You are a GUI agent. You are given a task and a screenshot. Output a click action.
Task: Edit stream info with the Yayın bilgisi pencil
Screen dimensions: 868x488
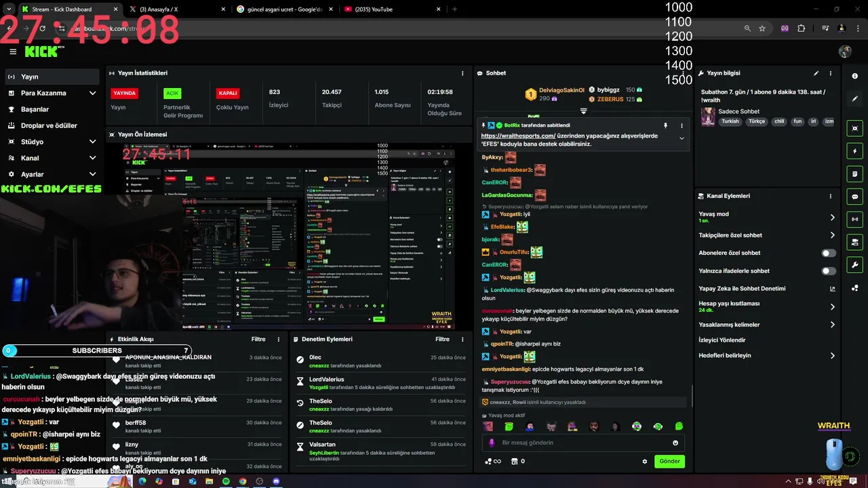pos(816,73)
